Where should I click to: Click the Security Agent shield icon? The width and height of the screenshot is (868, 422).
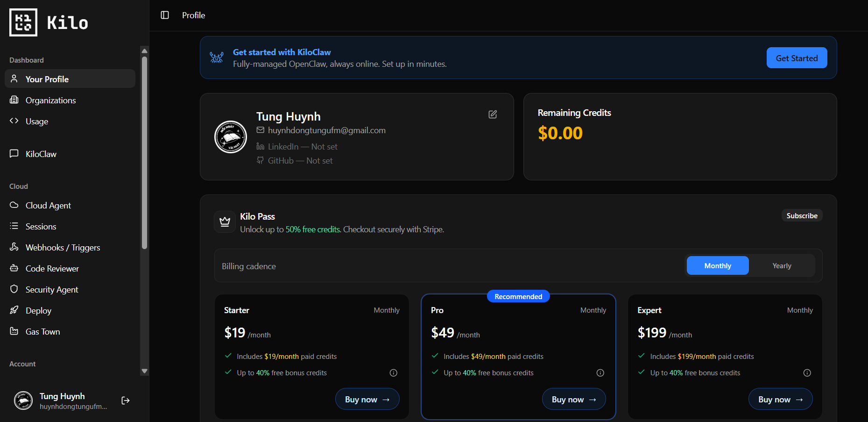[14, 289]
